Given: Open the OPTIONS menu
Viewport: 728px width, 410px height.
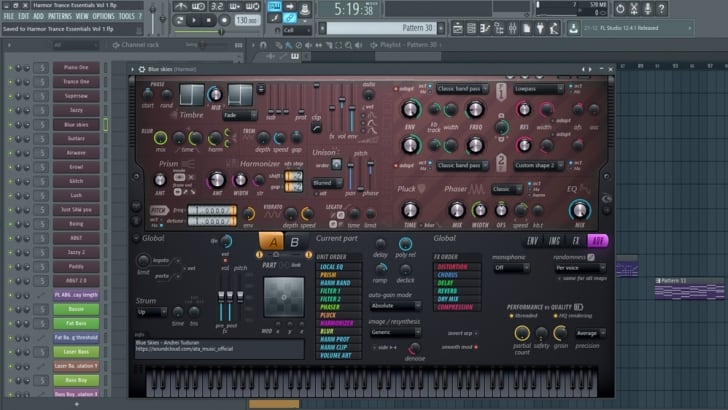Looking at the screenshot, I should [103, 16].
